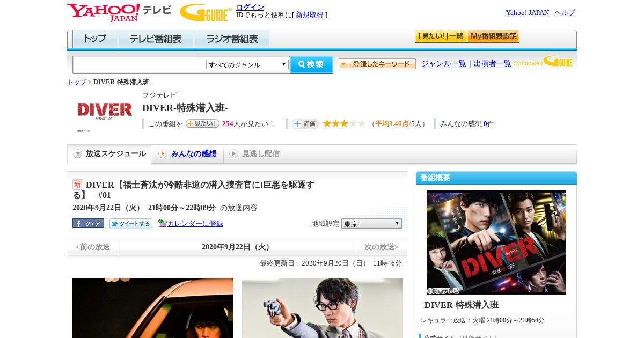Click the DIVER-特殊潜入班- title in the sidebar

[463, 305]
